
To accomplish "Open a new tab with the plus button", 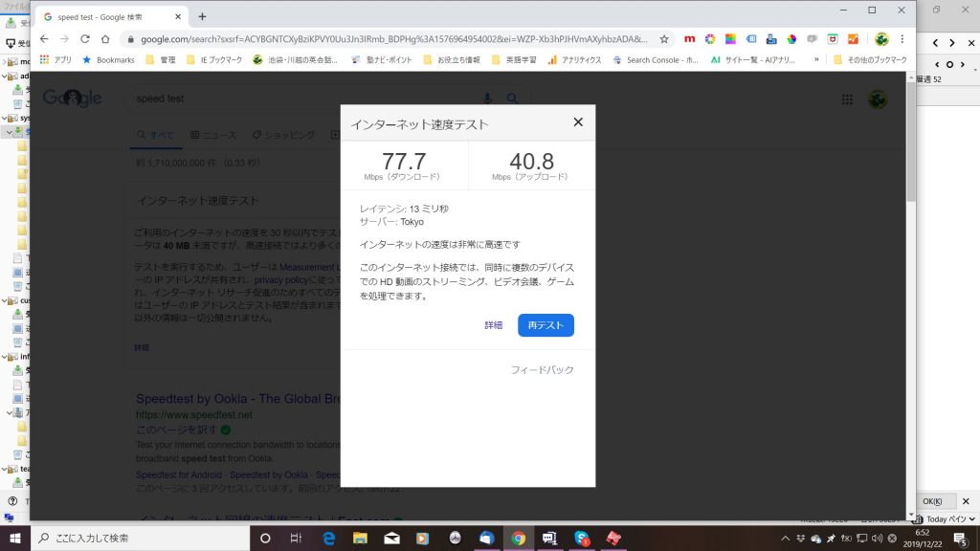I will [x=202, y=16].
